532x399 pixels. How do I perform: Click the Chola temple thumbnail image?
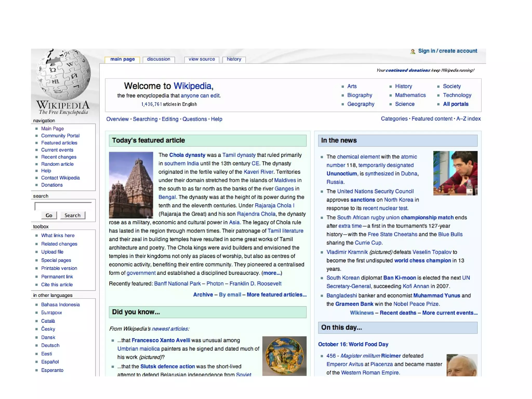pos(131,185)
